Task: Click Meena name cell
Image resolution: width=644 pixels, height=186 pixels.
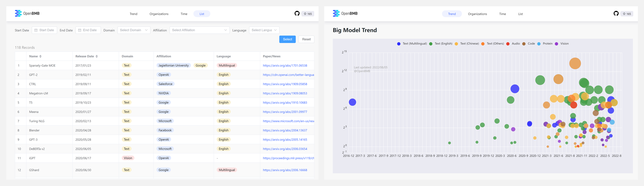Action: (34, 112)
